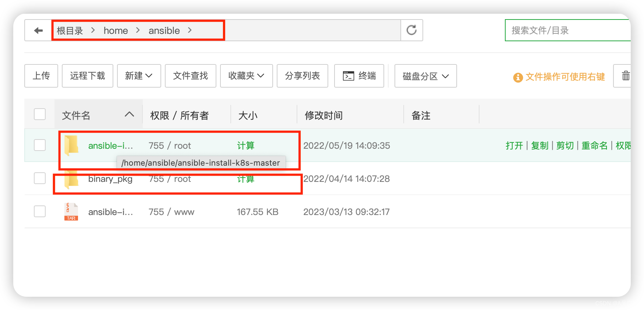
Task: Click chevron after 根目录 in breadcrumb
Action: point(93,30)
